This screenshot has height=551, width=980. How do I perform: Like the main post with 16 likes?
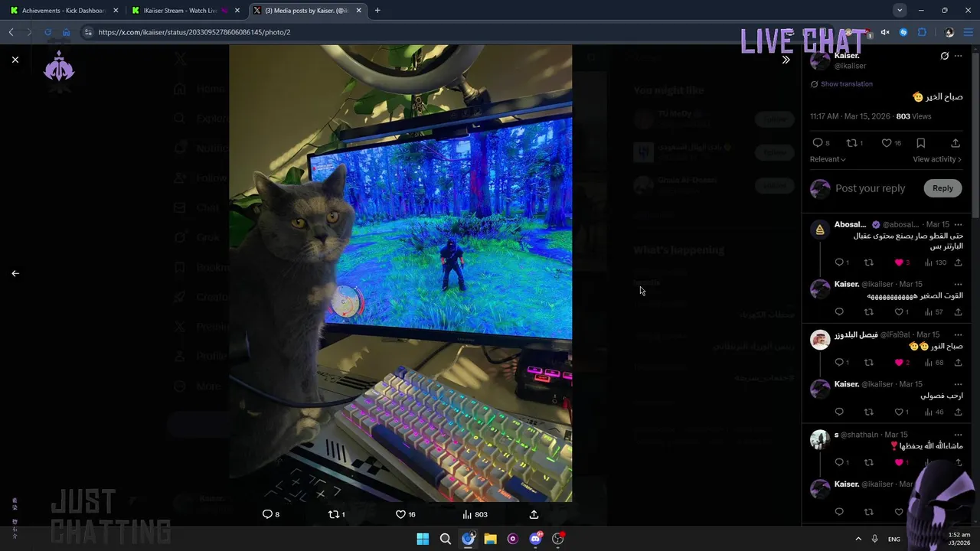[887, 143]
